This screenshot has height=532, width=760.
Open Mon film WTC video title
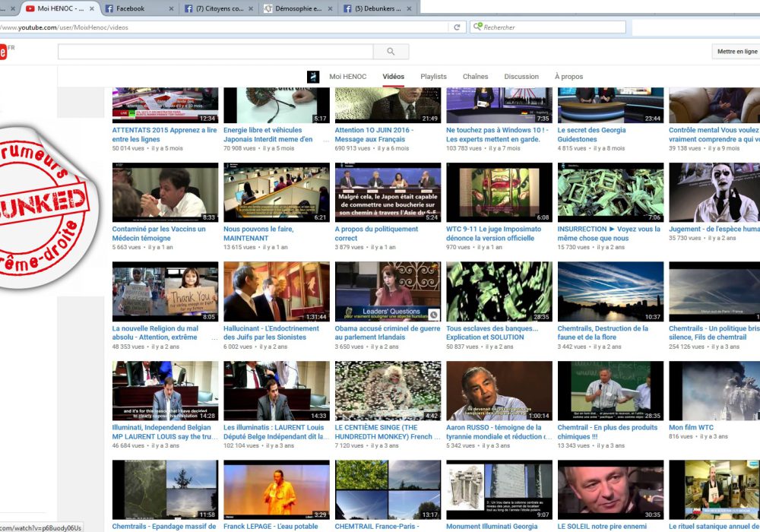pyautogui.click(x=691, y=427)
